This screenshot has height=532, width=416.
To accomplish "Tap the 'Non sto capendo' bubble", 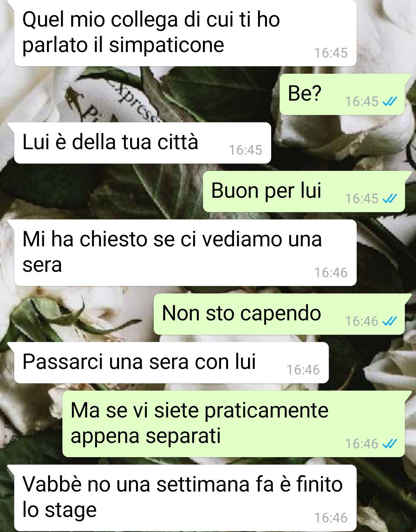I will (279, 314).
